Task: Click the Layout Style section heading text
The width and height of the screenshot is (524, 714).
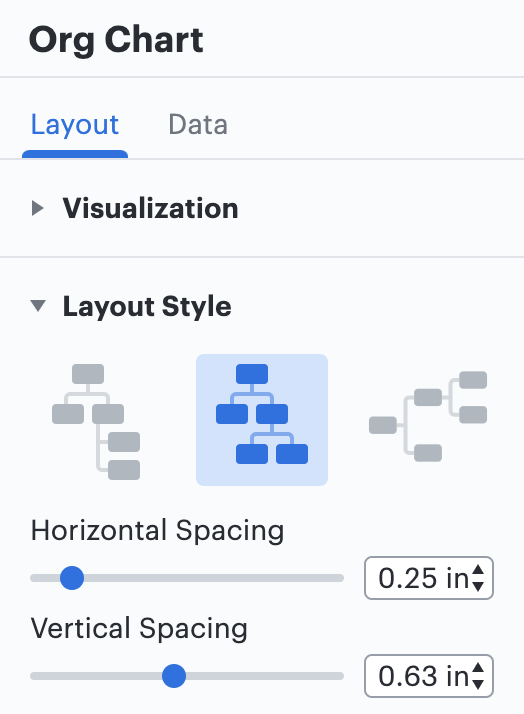Action: pos(147,306)
